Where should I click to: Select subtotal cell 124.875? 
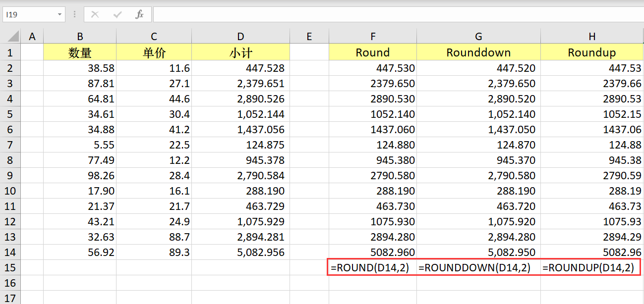240,145
